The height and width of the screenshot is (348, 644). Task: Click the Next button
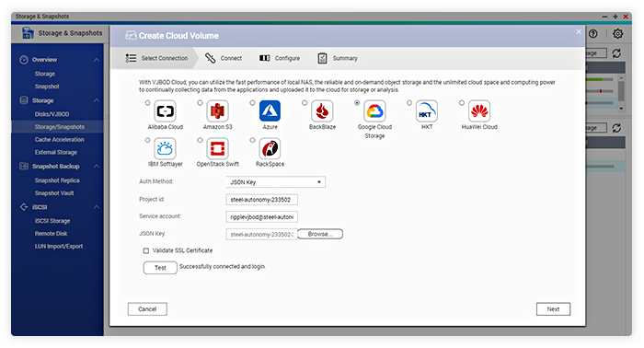click(x=553, y=309)
